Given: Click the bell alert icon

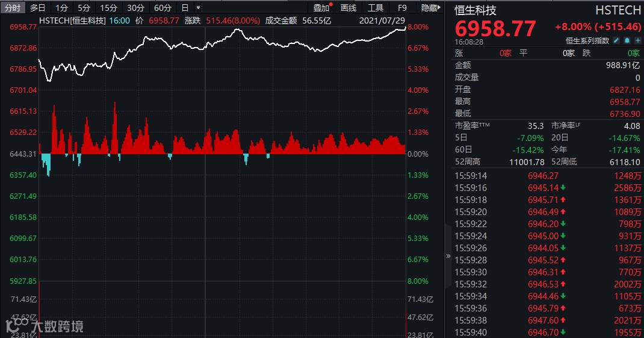Looking at the screenshot, I should 627,40.
